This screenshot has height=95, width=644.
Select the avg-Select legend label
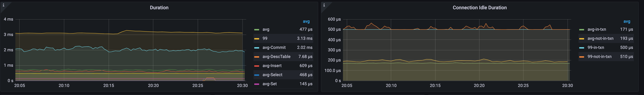pos(272,75)
